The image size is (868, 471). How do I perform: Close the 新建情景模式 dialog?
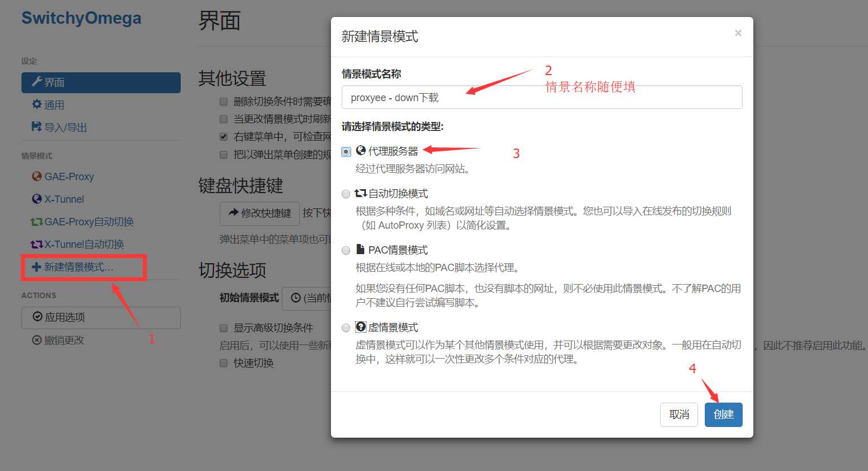coord(738,33)
